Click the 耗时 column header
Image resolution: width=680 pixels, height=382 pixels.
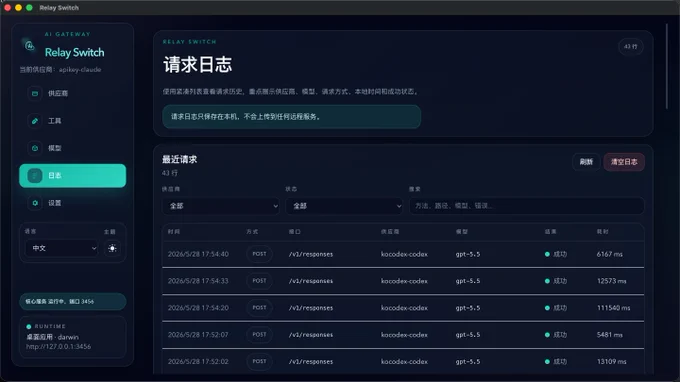point(602,232)
